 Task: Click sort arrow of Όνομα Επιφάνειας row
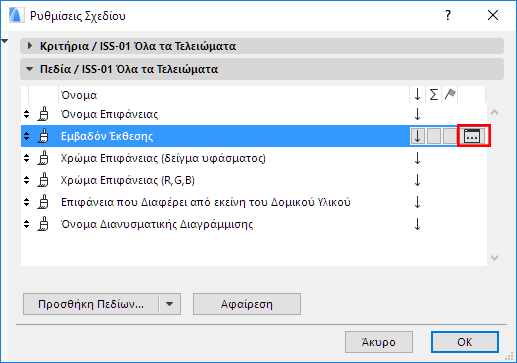[417, 114]
